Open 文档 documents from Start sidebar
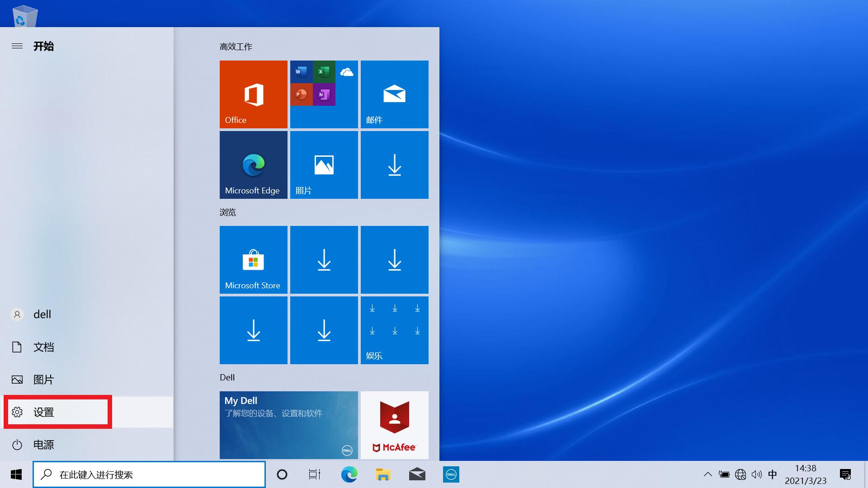The image size is (868, 488). tap(43, 347)
